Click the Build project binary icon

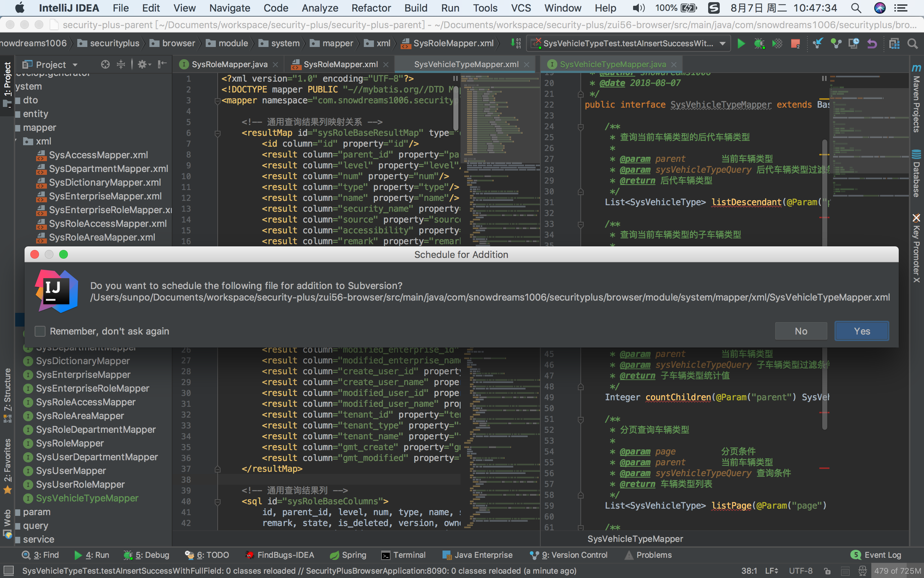515,44
